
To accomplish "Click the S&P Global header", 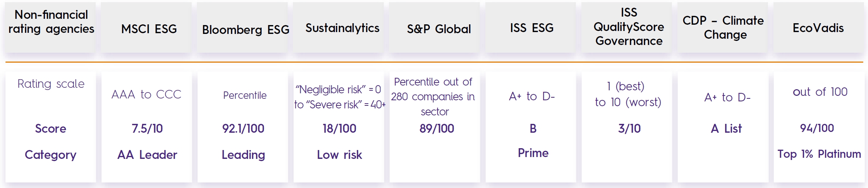I will (x=439, y=29).
